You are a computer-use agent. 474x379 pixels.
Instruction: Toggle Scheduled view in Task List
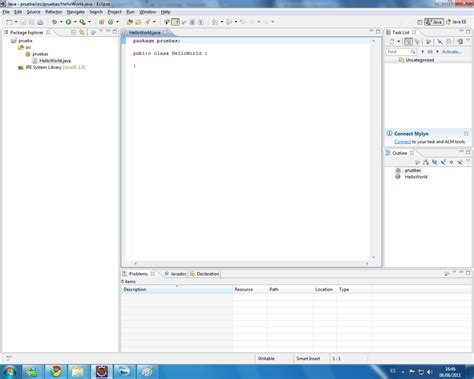(x=417, y=42)
